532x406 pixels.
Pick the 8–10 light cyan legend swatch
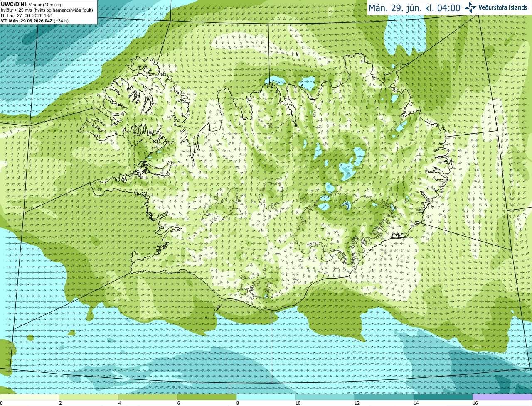pos(266,397)
